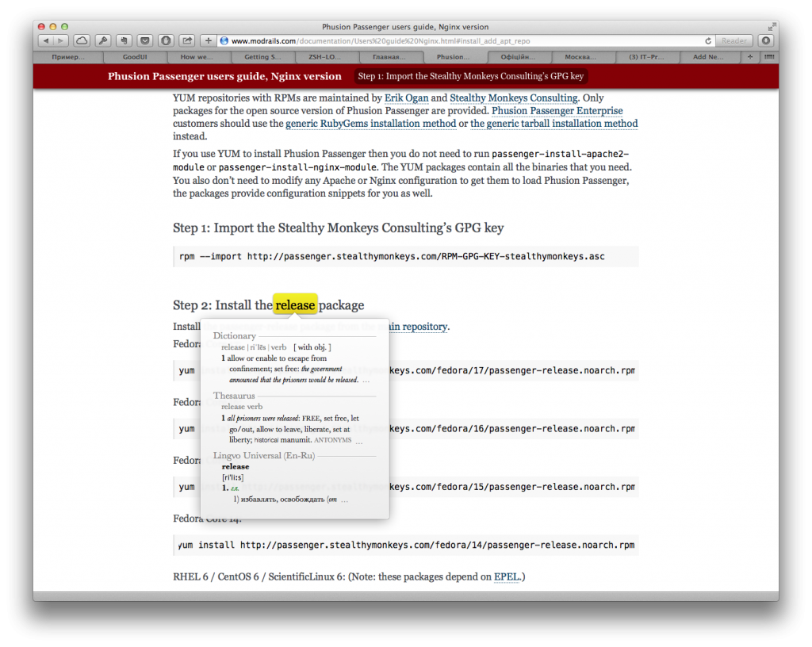Click the circular download icon at toolbar right
The width and height of the screenshot is (812, 647).
coord(766,40)
